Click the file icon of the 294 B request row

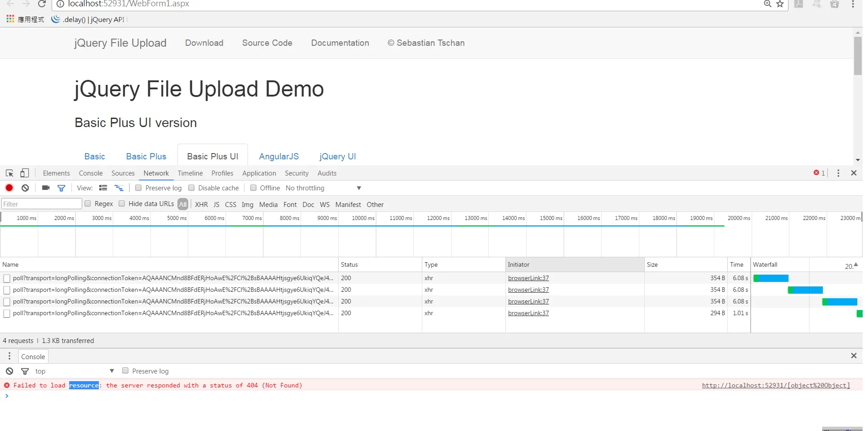click(7, 313)
